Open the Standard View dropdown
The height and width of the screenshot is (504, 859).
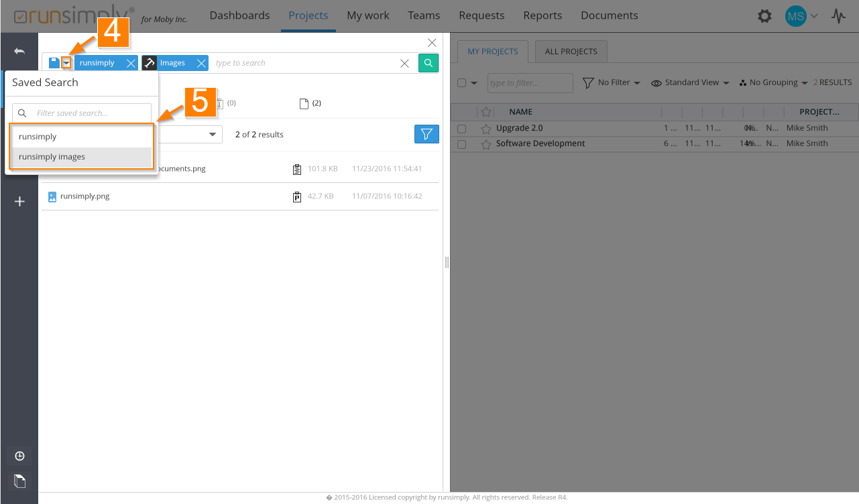point(690,82)
